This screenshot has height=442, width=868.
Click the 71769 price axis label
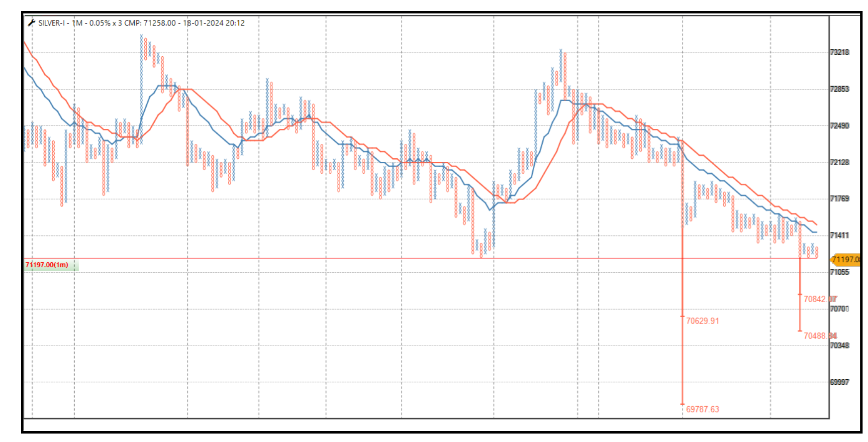tap(839, 199)
